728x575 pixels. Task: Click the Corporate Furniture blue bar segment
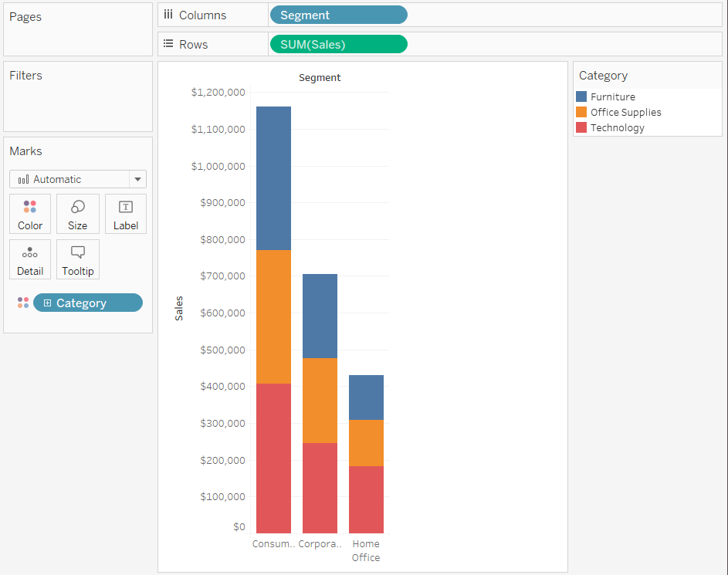point(320,316)
